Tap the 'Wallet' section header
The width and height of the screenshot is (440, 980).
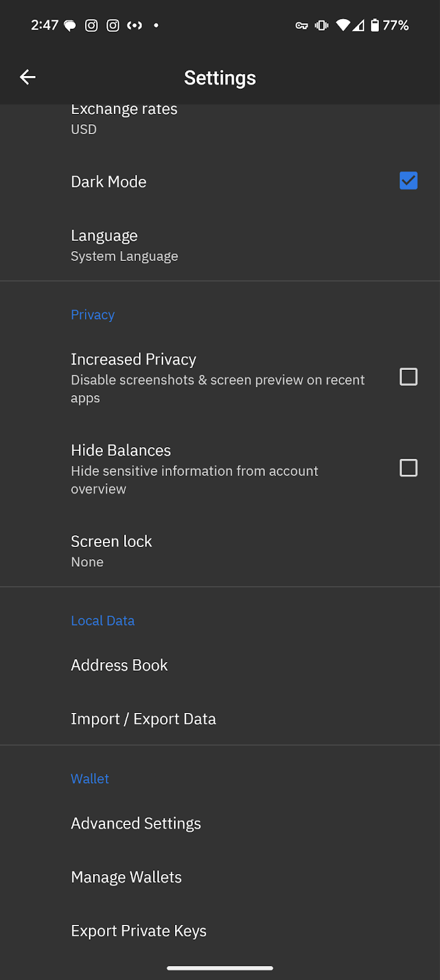(x=90, y=778)
